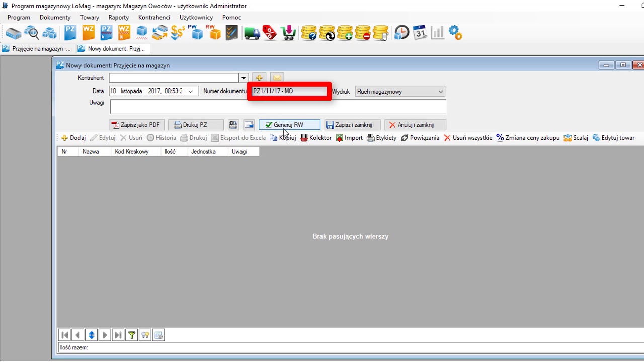Click the warehouse transfer arrows icon
644x362 pixels.
coord(159,33)
